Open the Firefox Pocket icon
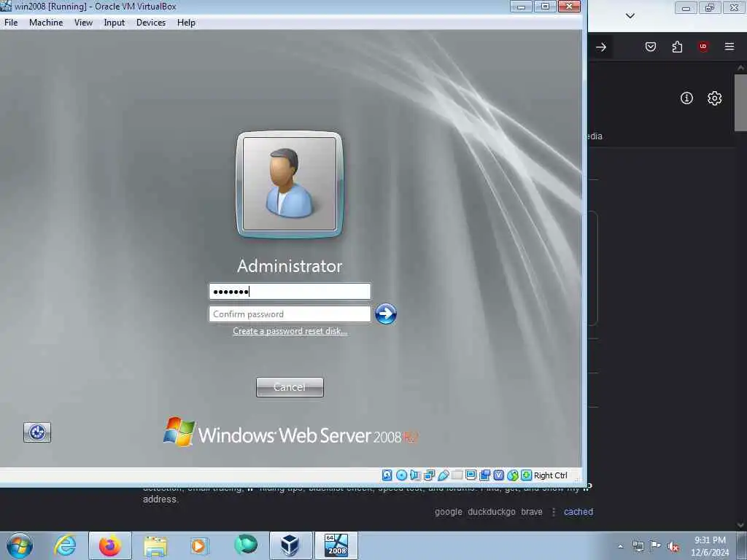 (651, 47)
